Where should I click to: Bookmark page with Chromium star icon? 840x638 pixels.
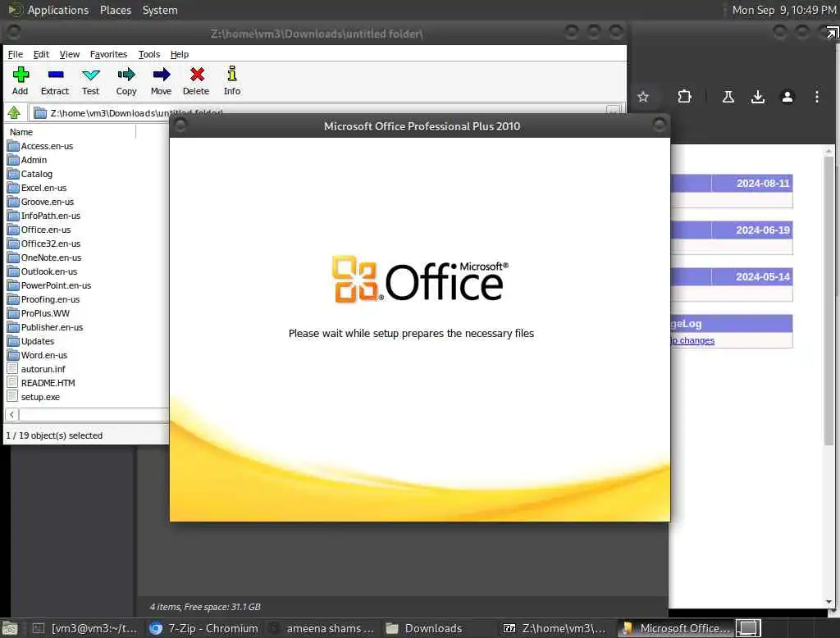coord(643,97)
